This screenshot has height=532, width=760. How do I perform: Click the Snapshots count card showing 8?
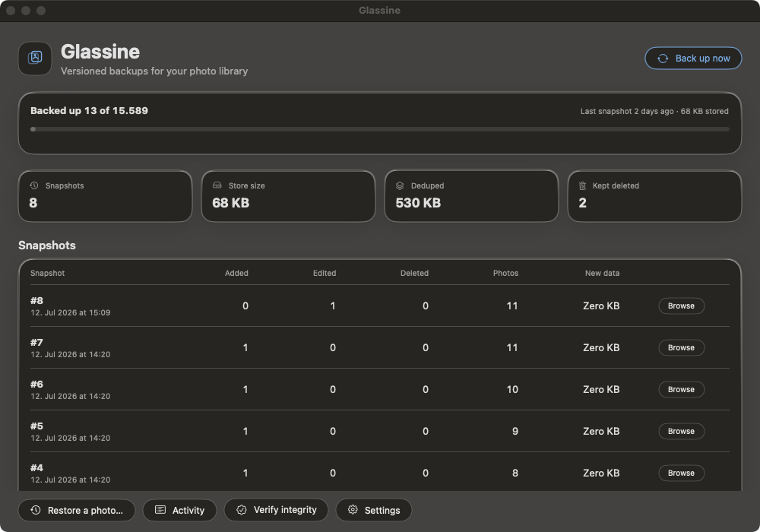pos(105,196)
